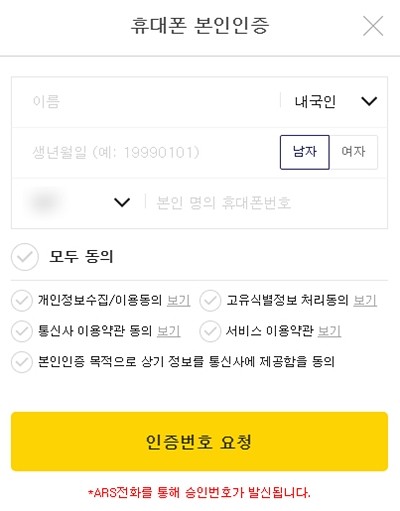Click the 생년월일 birthdate input field
This screenshot has width=400, height=511.
click(x=146, y=152)
